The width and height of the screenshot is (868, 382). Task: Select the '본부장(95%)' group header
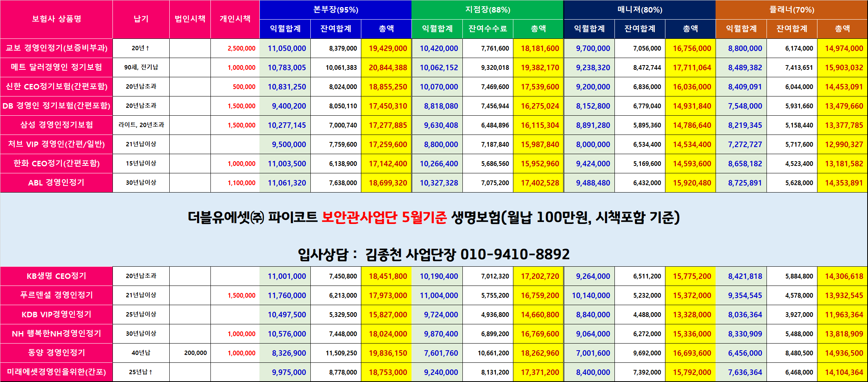pos(335,10)
